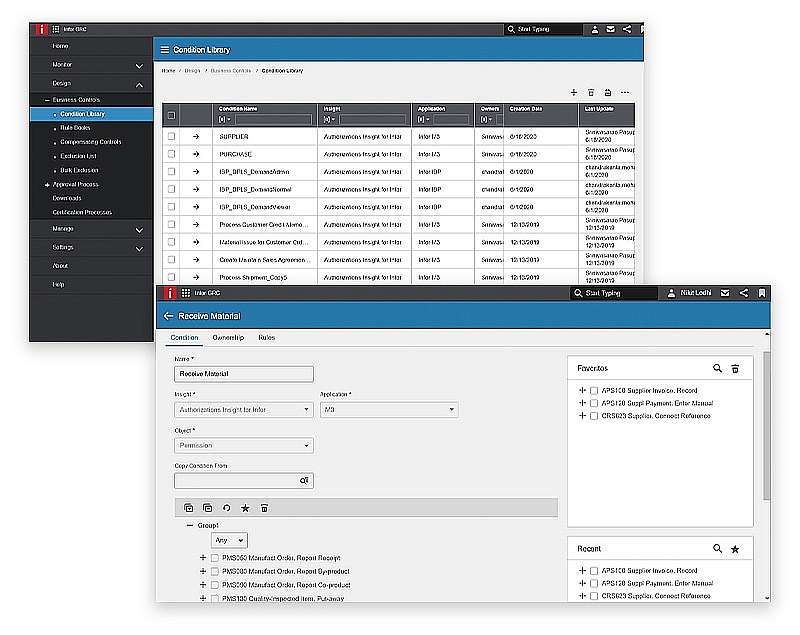
Task: Click the star icon in the Recent panel
Action: [735, 549]
